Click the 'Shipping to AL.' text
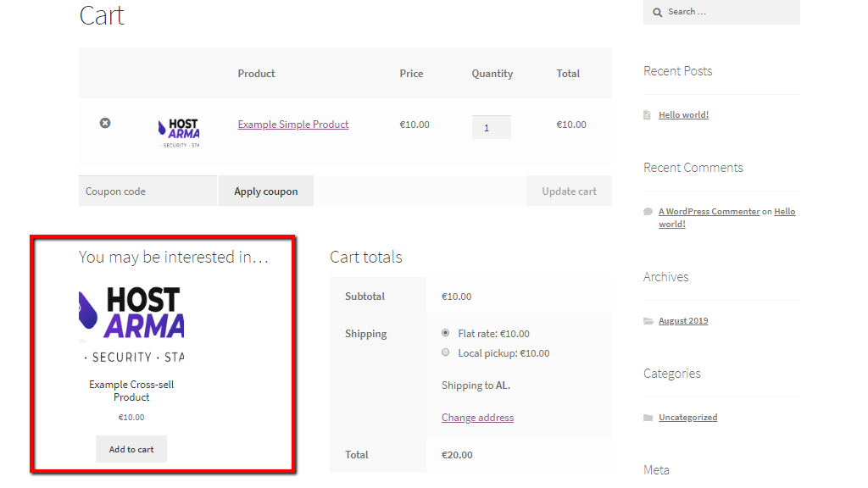This screenshot has width=868, height=488. coord(476,385)
